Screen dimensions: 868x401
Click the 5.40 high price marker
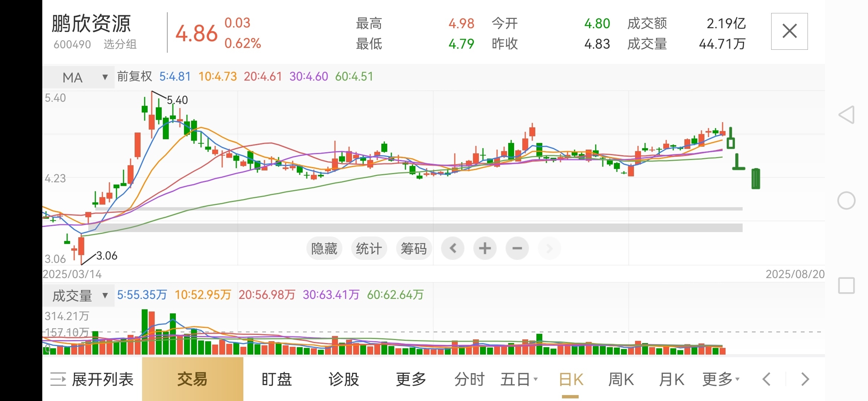(x=177, y=100)
